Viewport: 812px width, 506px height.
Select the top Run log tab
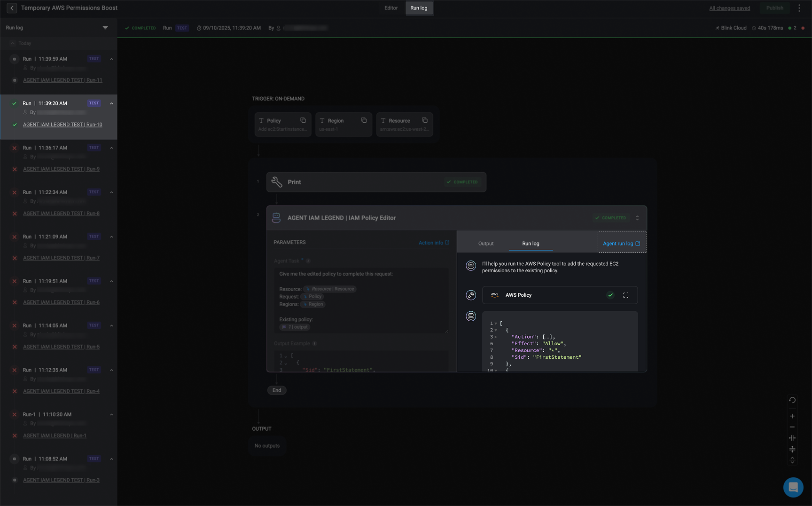click(419, 8)
